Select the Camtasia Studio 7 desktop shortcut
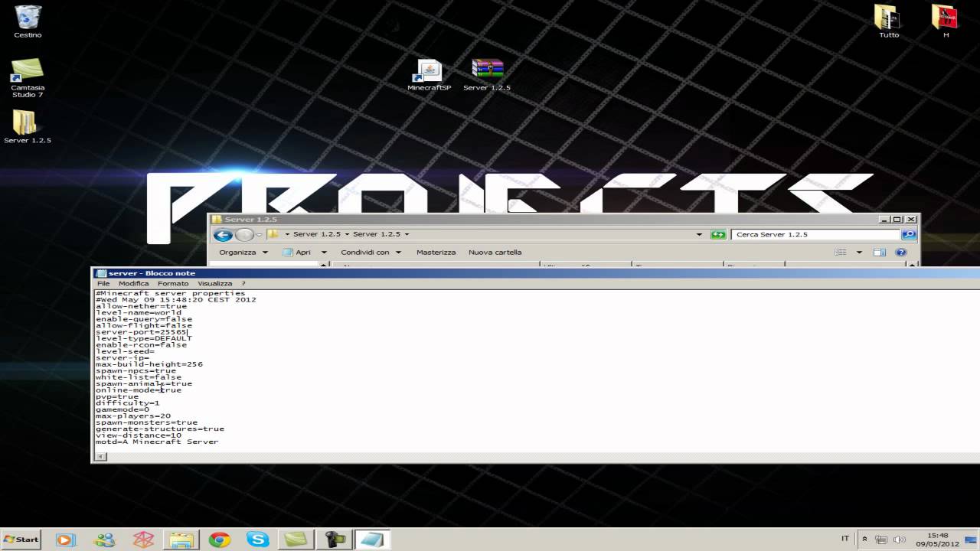 point(28,78)
